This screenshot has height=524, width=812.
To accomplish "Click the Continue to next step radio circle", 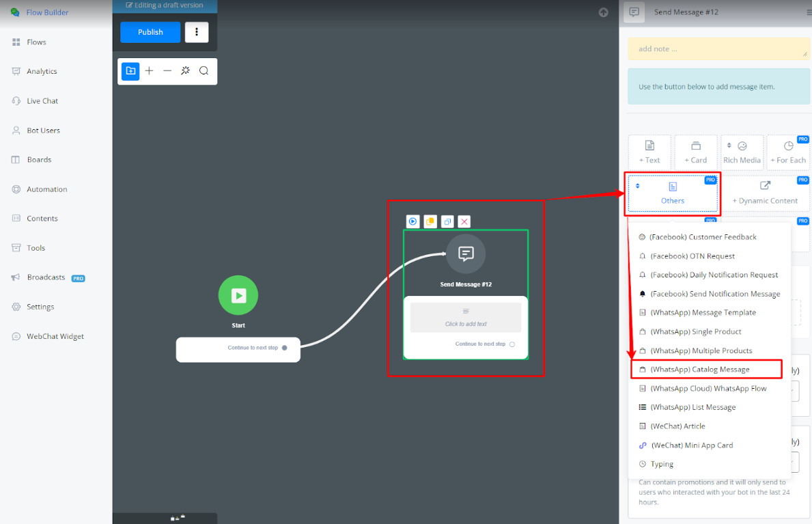I will (512, 344).
